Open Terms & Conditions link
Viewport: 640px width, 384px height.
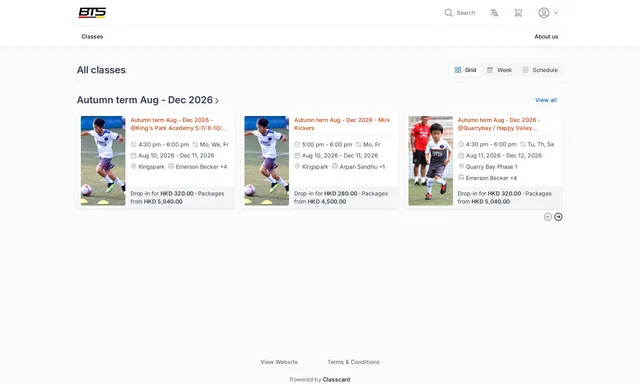point(353,362)
